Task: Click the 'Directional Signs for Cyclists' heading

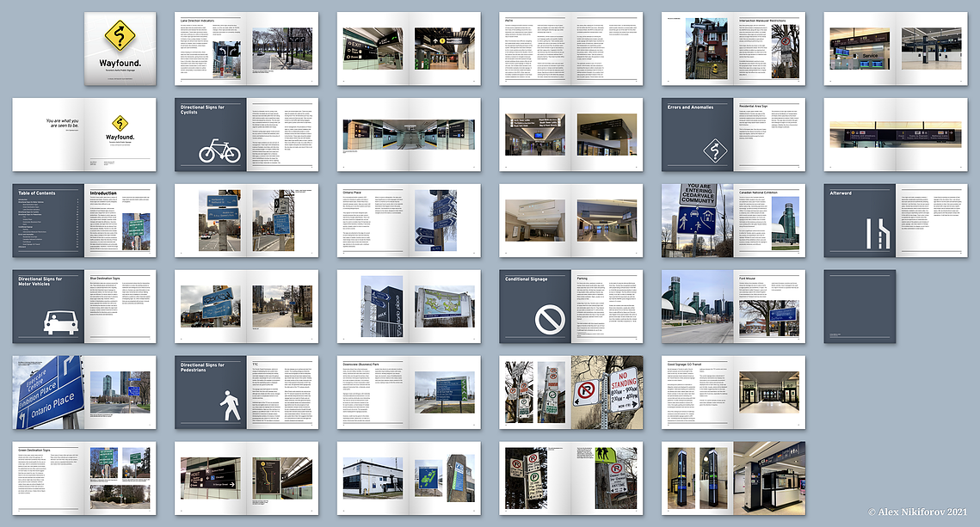Action: tap(202, 110)
